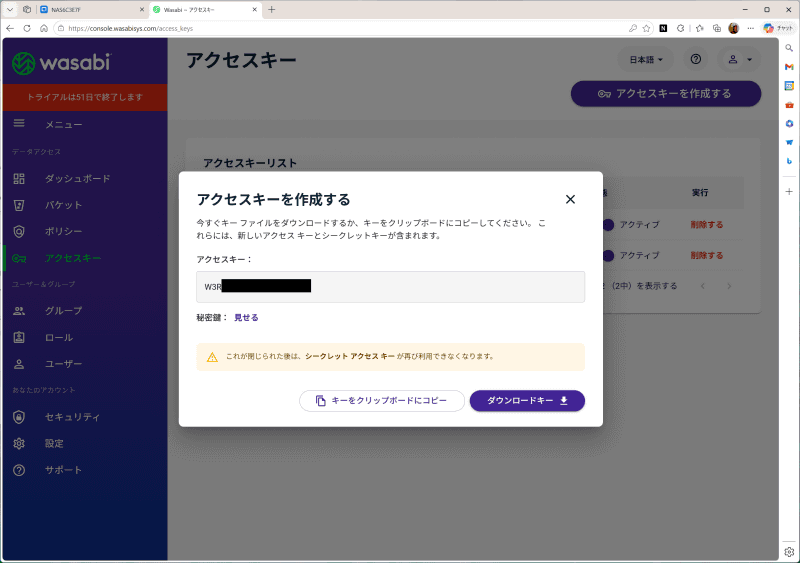Close the Wasabi browser tab
The width and height of the screenshot is (800, 563).
255,10
